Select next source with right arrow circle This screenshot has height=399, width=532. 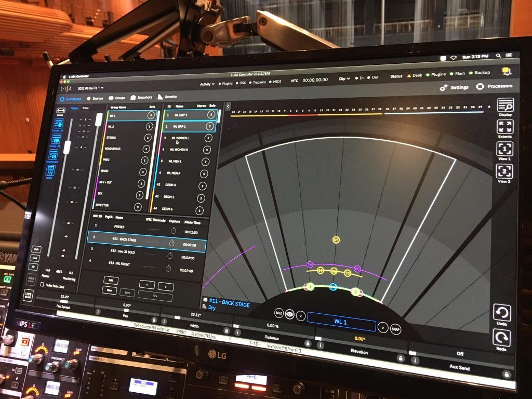(x=383, y=328)
